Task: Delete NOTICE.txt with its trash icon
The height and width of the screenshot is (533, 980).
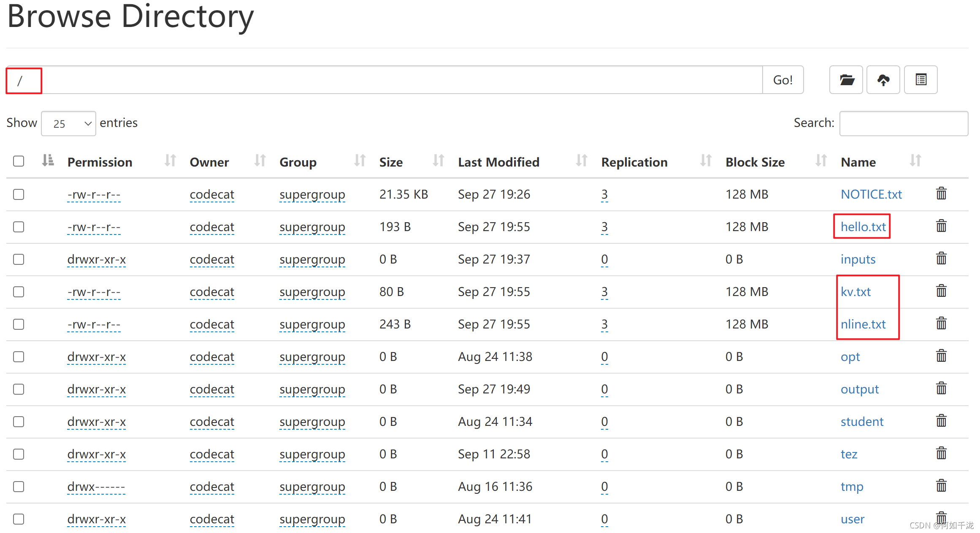Action: (x=942, y=194)
